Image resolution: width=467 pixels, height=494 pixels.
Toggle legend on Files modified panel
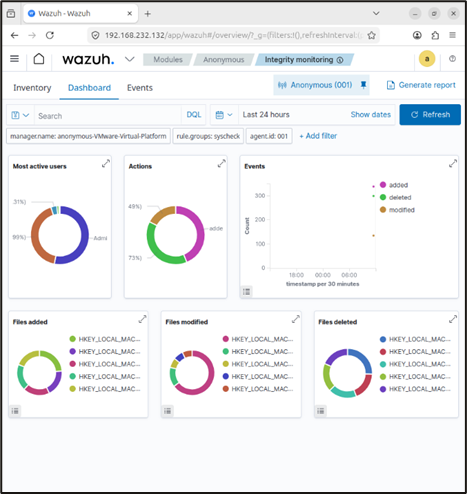pos(167,411)
